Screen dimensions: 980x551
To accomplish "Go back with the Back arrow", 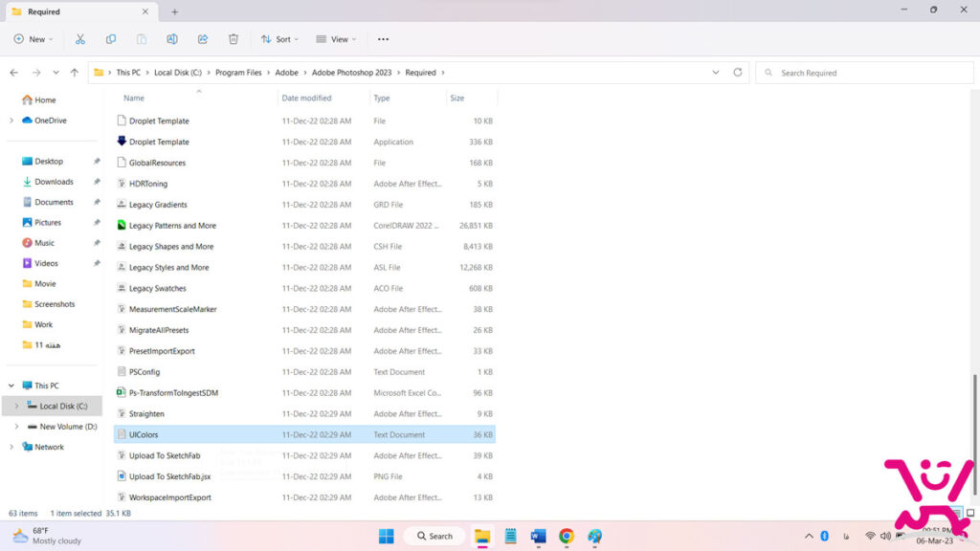I will pos(13,73).
